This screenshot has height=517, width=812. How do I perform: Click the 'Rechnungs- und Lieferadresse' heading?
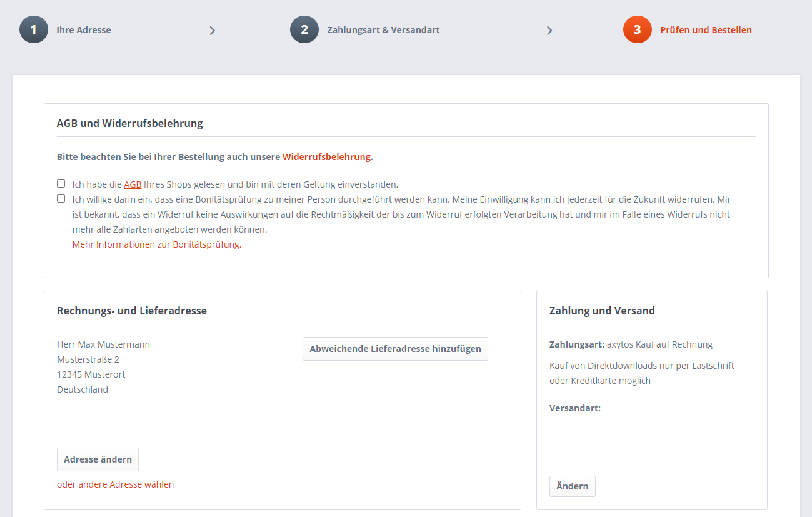(x=132, y=311)
